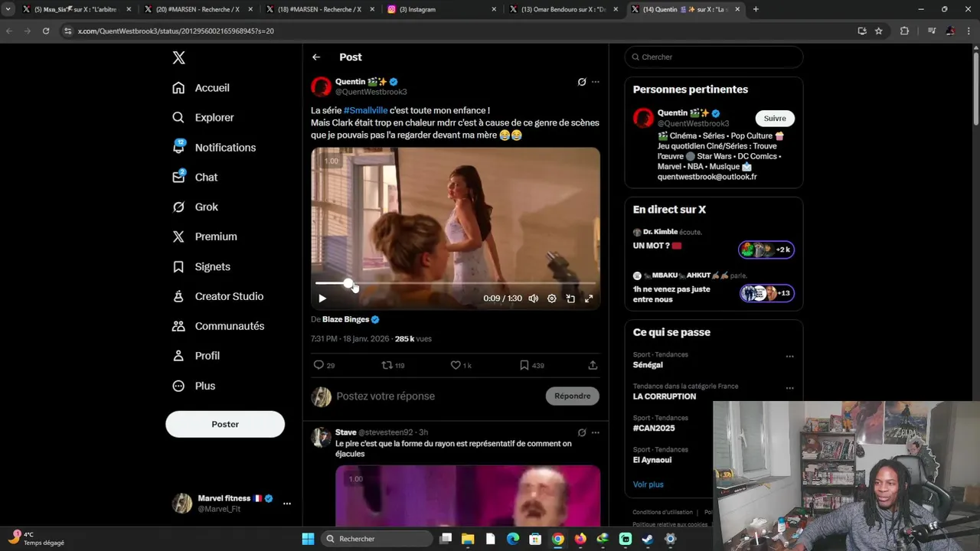This screenshot has width=980, height=551.
Task: Bookmark this page with the star icon
Action: pyautogui.click(x=879, y=31)
